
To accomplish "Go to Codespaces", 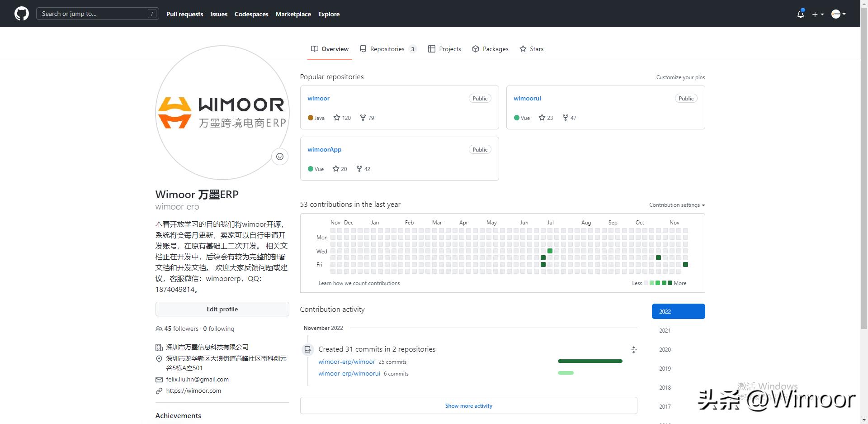I will pos(251,14).
